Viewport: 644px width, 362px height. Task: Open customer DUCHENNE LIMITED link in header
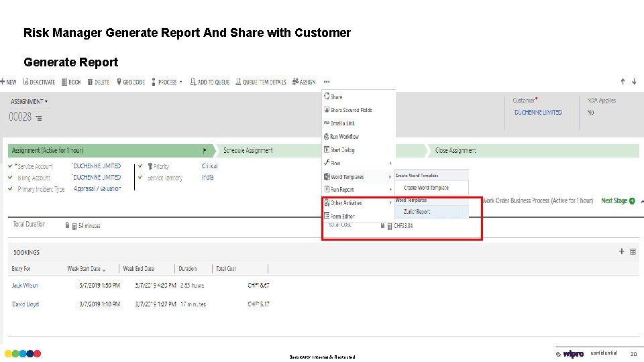pos(538,112)
